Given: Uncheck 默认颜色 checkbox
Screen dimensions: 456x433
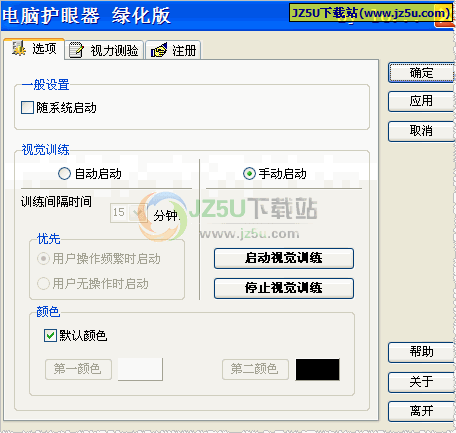Looking at the screenshot, I should (x=50, y=335).
